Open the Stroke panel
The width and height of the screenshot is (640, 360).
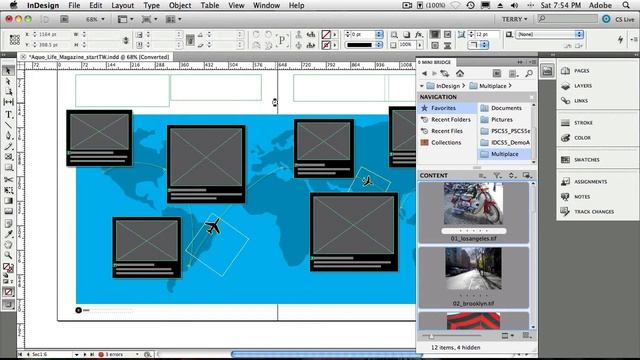[577, 123]
